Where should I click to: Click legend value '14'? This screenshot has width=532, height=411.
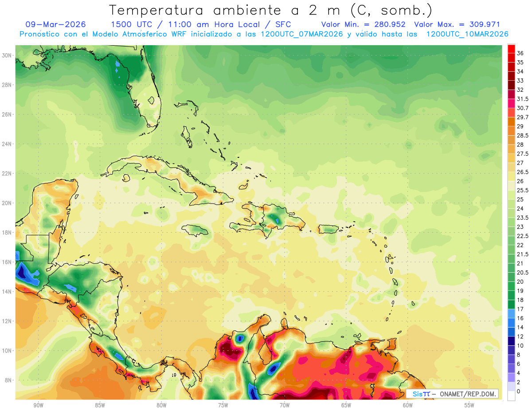pos(520,327)
